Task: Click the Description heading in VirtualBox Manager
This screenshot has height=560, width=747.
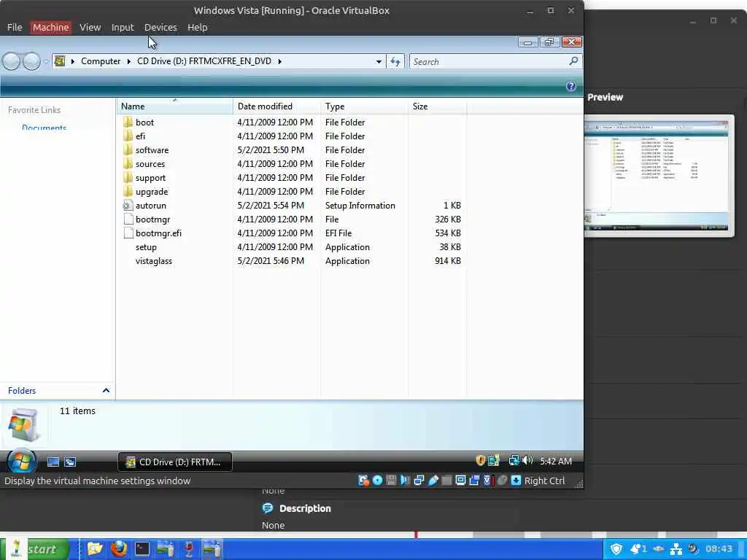Action: [x=305, y=508]
